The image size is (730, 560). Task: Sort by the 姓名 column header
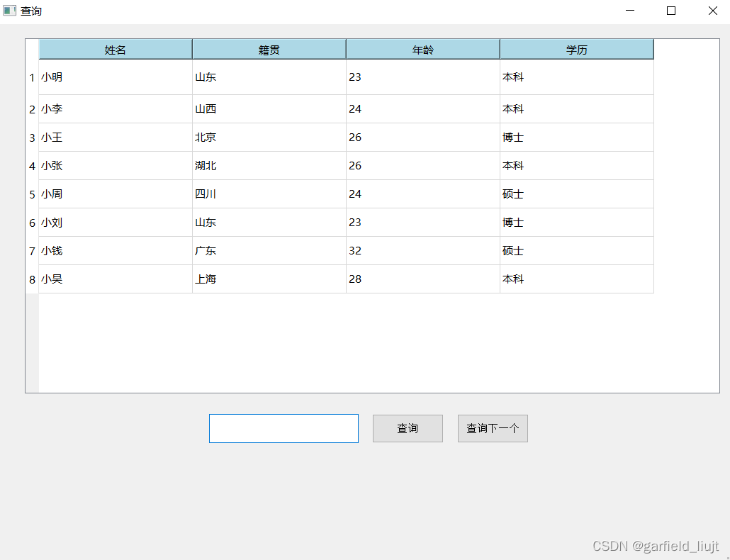(115, 48)
